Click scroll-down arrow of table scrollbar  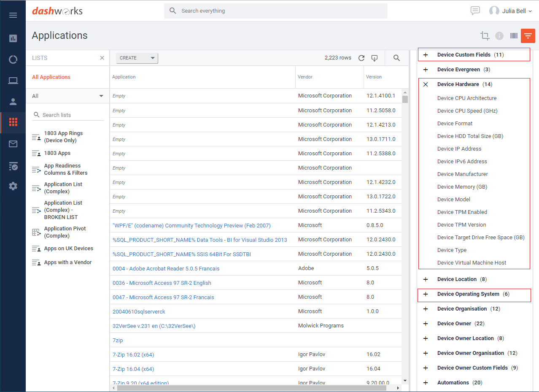point(405,381)
